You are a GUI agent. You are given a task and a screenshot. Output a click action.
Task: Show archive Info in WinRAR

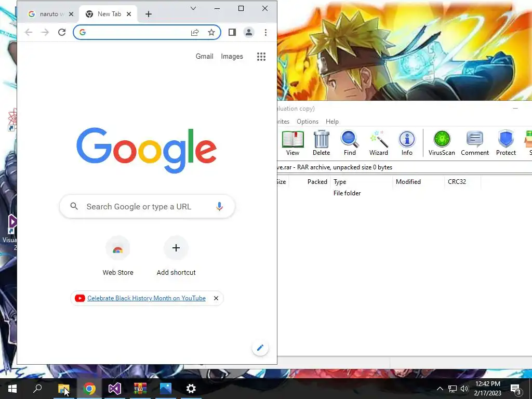[407, 143]
